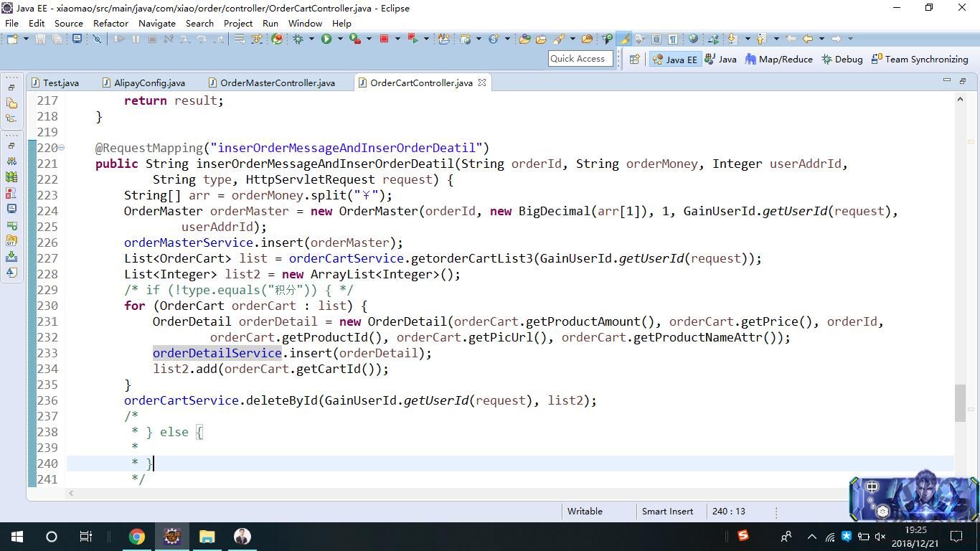
Task: Click the green Debug bug icon
Action: tap(298, 39)
